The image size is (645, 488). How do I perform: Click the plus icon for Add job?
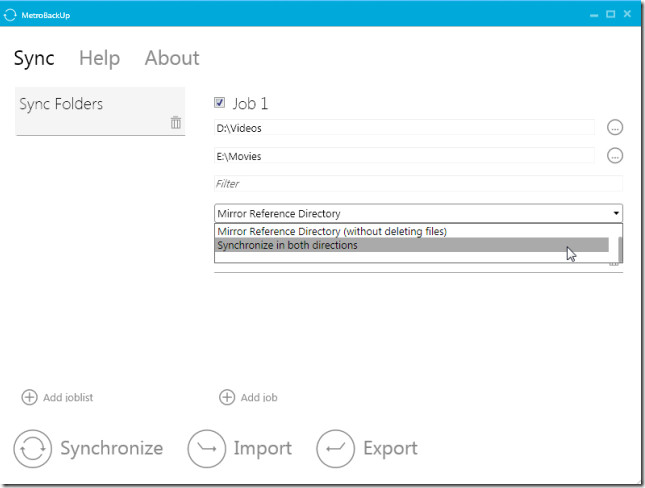(227, 397)
